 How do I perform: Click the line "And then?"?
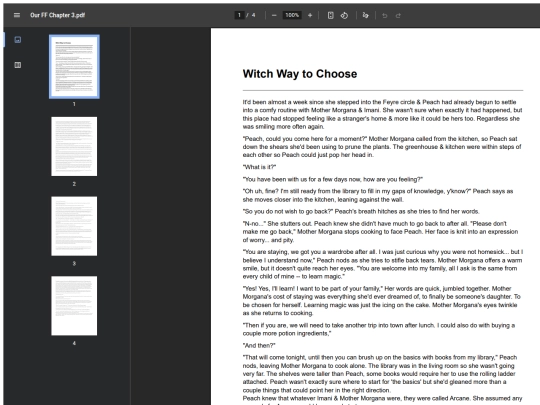[x=259, y=345]
